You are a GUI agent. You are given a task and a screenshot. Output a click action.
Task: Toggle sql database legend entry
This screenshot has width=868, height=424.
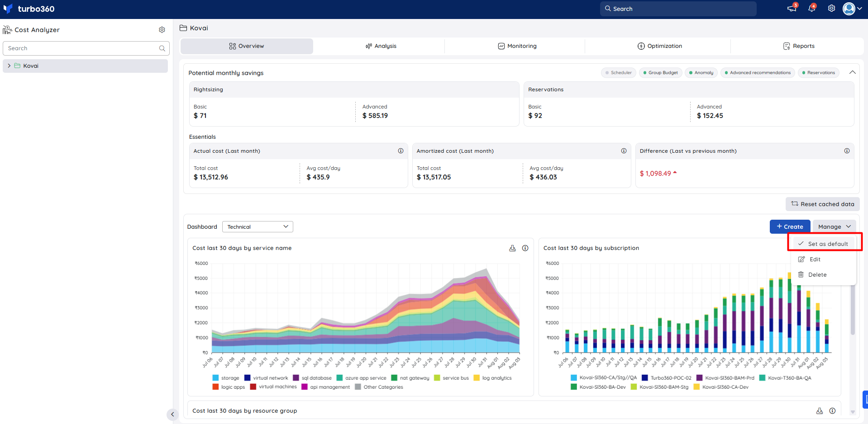pos(312,378)
